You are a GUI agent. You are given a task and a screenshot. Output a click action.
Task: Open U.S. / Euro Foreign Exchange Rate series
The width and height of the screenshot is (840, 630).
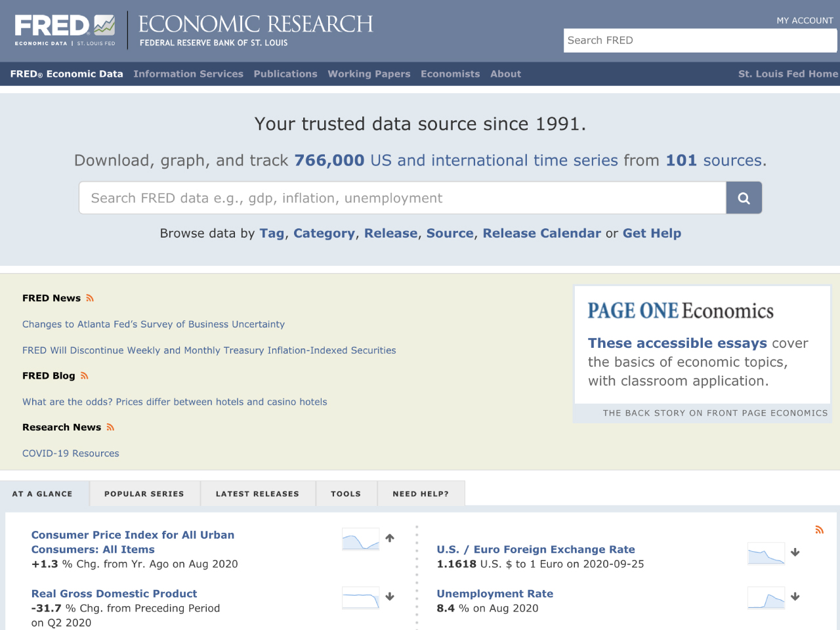536,550
